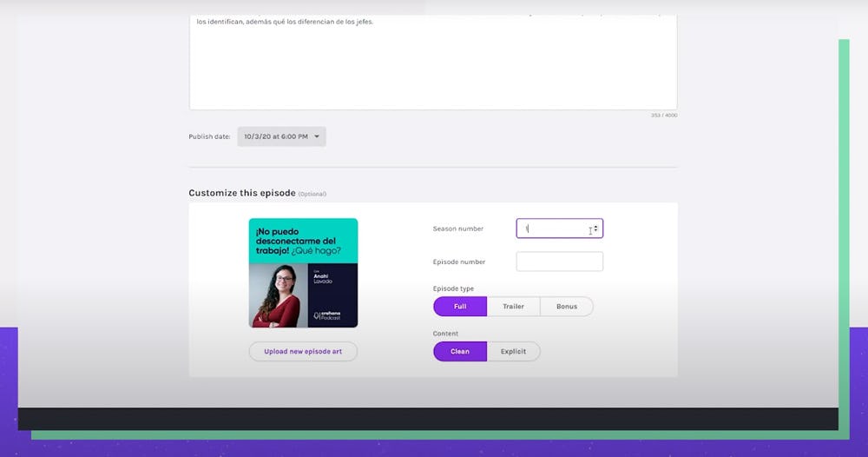Click the Publish date label text
868x457 pixels.
tap(209, 136)
